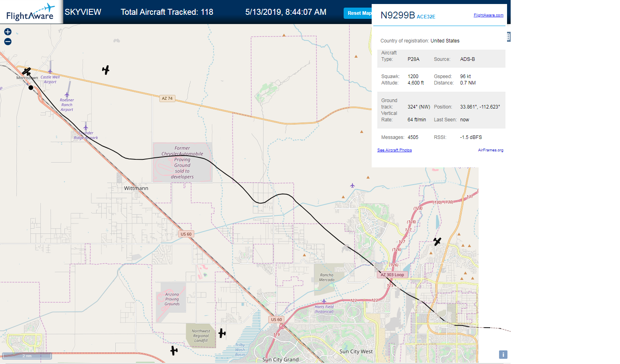Select the southernmost aircraft below the landfill
This screenshot has height=364, width=620.
pyautogui.click(x=174, y=351)
